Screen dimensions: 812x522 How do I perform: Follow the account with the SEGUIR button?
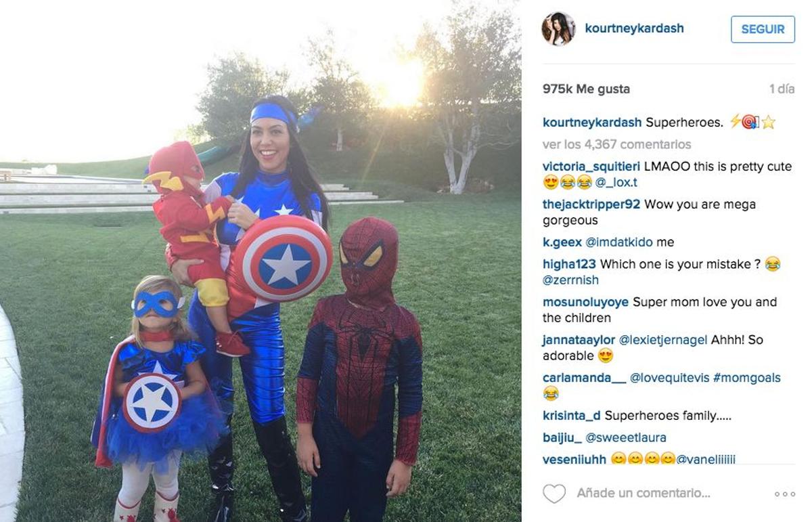click(763, 29)
